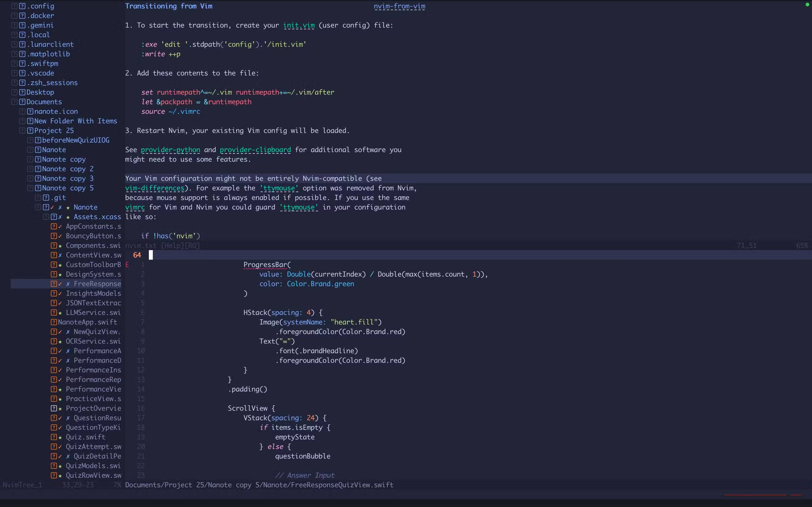This screenshot has height=507, width=812.
Task: Click the blue x status beside ContentView.sw
Action: [x=60, y=255]
